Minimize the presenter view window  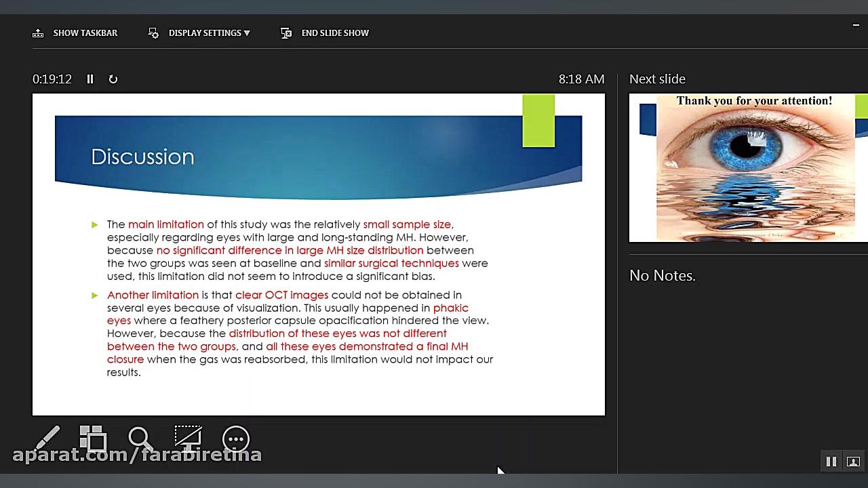[x=856, y=26]
